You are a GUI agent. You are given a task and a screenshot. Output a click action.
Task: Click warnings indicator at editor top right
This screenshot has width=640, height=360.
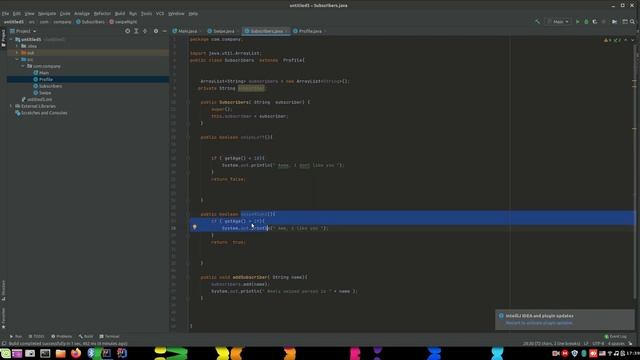(x=612, y=40)
